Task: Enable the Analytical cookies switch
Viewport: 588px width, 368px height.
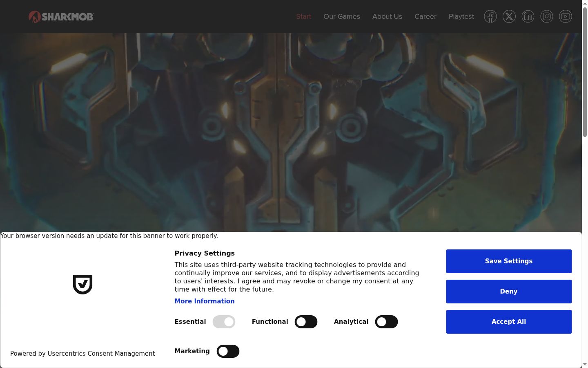Action: click(387, 322)
